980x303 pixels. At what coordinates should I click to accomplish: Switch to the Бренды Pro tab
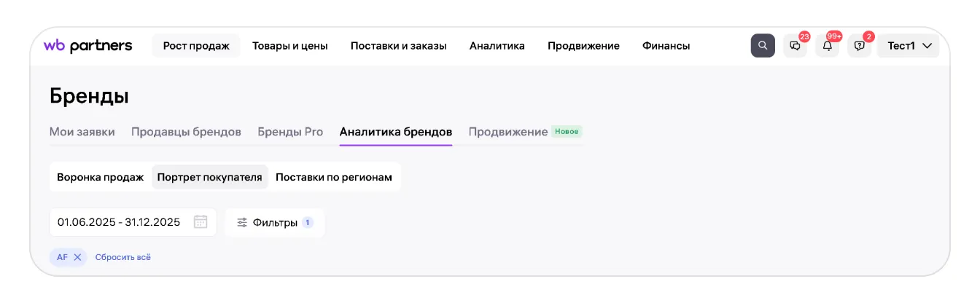click(x=290, y=132)
